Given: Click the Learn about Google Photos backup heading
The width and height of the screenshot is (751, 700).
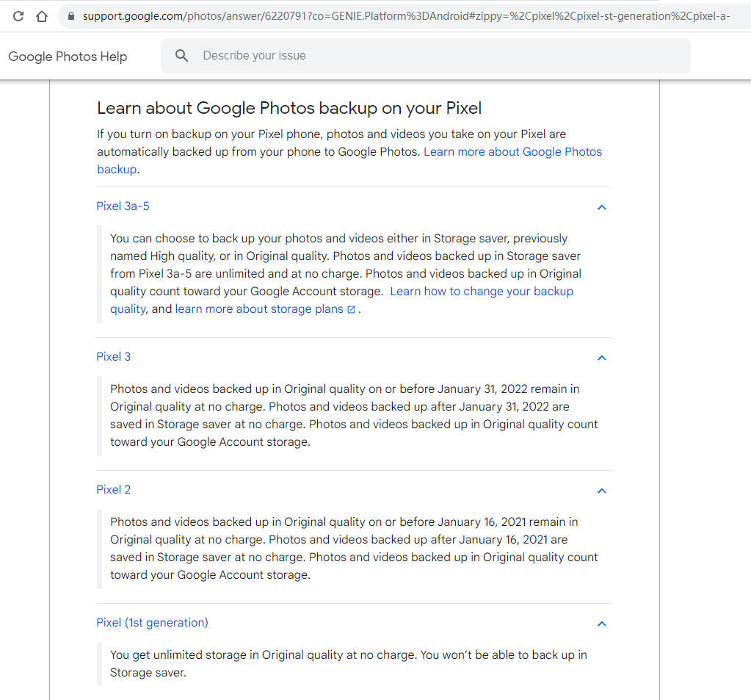Looking at the screenshot, I should (289, 109).
